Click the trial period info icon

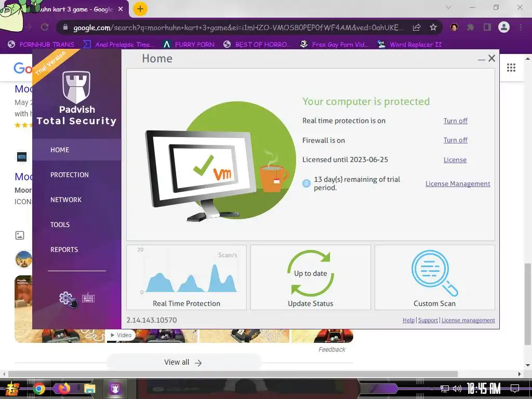[307, 183]
